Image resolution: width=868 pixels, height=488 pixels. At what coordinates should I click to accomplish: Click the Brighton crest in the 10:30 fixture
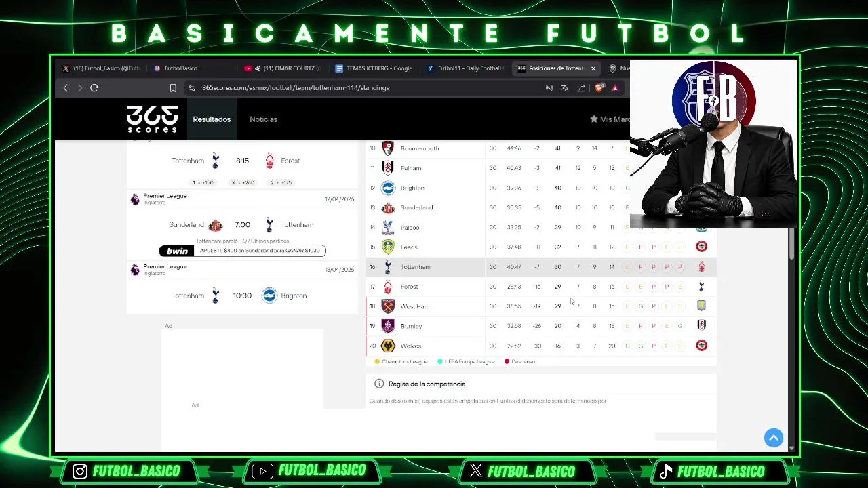[x=270, y=296]
